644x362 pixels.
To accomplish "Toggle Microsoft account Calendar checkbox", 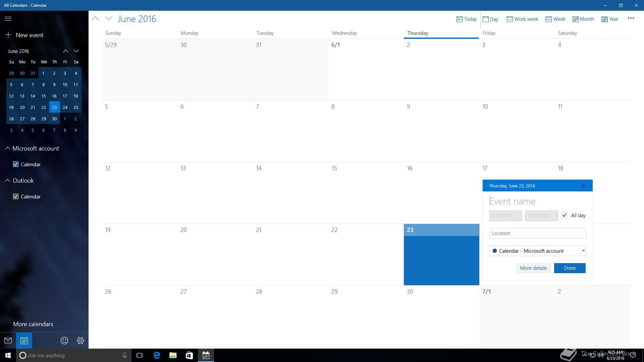I will click(16, 164).
